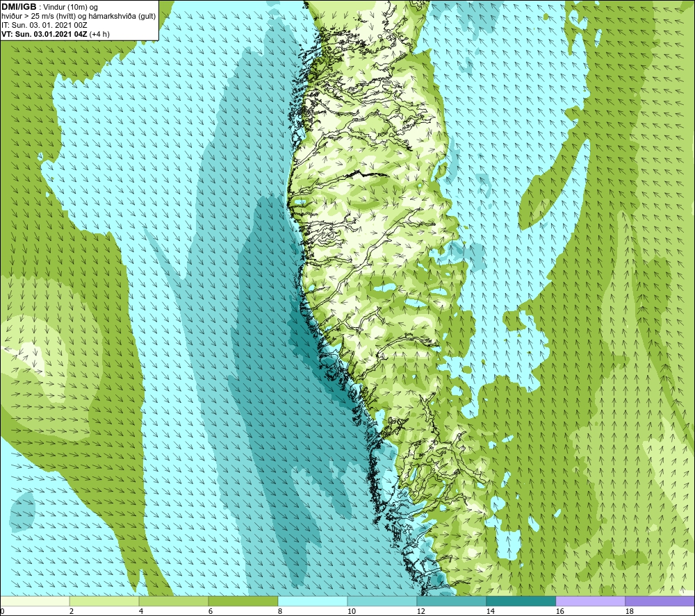The width and height of the screenshot is (695, 616).
Task: Click the legend scale label '18'
Action: (629, 612)
